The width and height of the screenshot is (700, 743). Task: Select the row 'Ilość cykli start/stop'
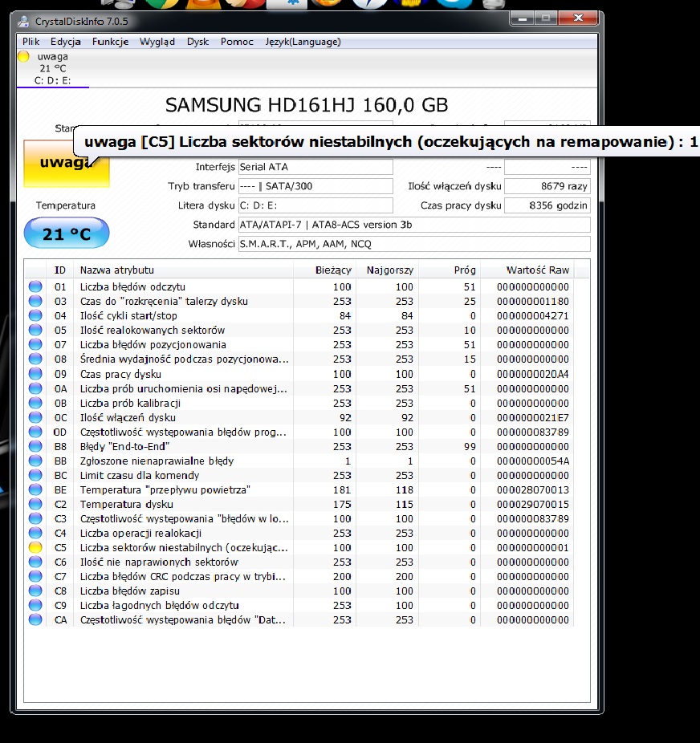(299, 315)
